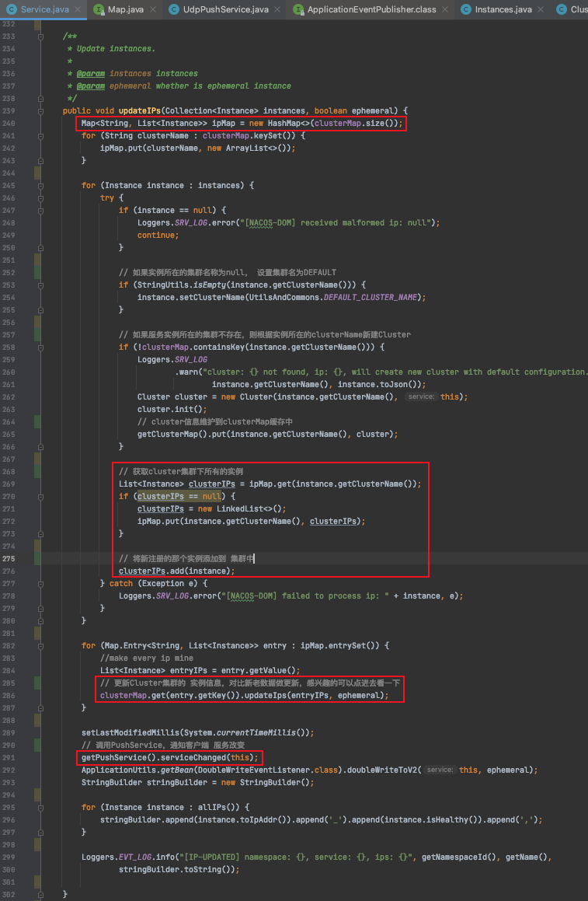Switch to the Instances.java tab
Viewport: 588px width, 901px height.
point(503,9)
